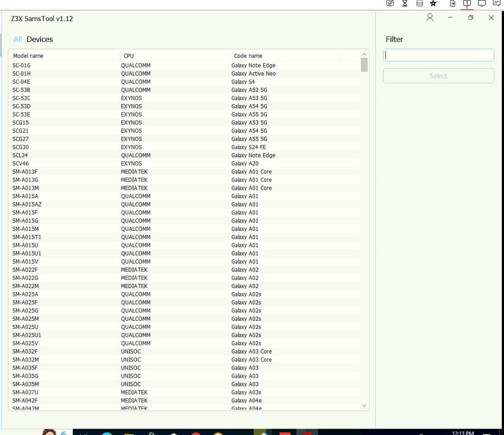The image size is (504, 435).
Task: Click the database stack icon in the top bar
Action: click(x=420, y=4)
